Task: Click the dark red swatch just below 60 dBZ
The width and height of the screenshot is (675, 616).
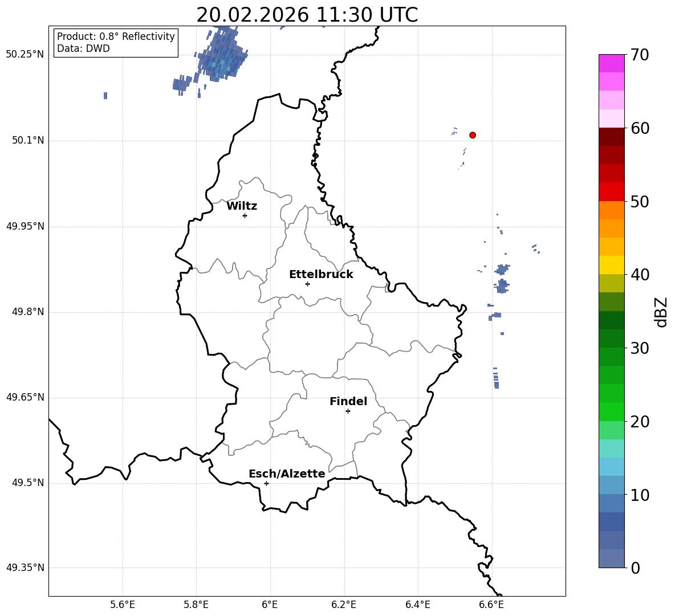Action: tap(611, 137)
